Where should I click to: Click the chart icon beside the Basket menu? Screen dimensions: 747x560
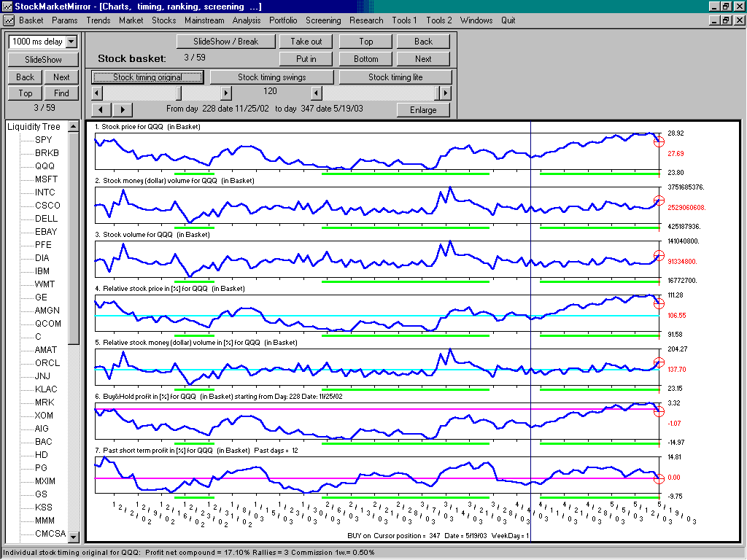pyautogui.click(x=9, y=20)
